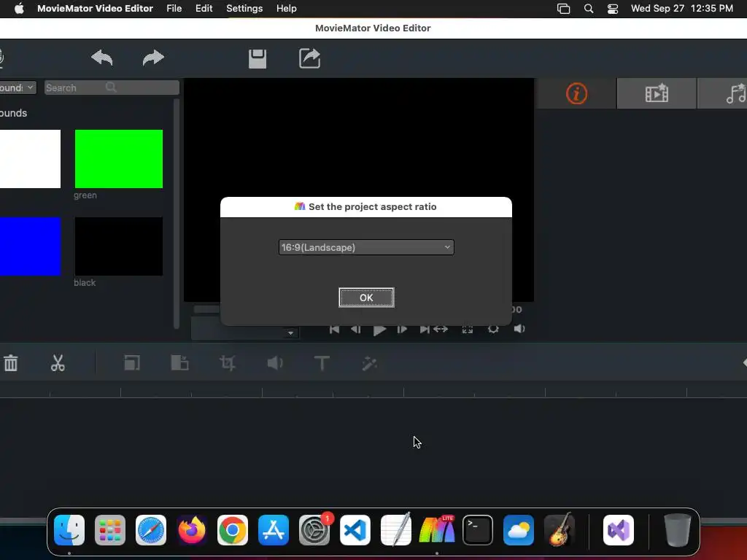Add text with the T icon

coord(322,363)
